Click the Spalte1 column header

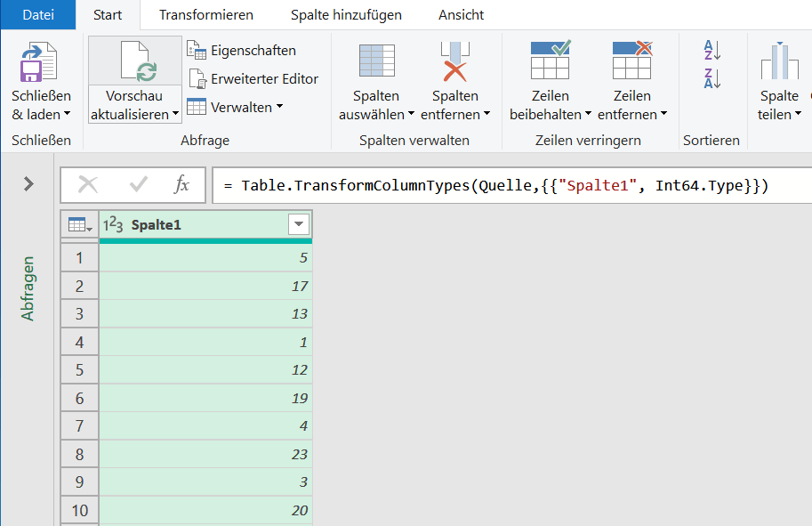tap(205, 225)
